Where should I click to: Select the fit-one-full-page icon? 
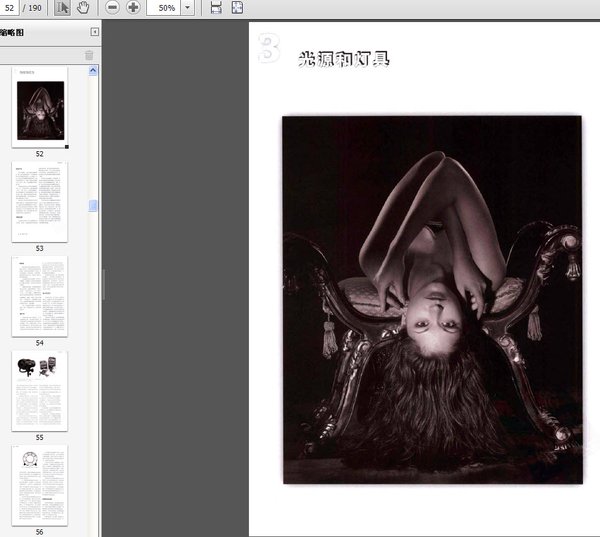237,8
